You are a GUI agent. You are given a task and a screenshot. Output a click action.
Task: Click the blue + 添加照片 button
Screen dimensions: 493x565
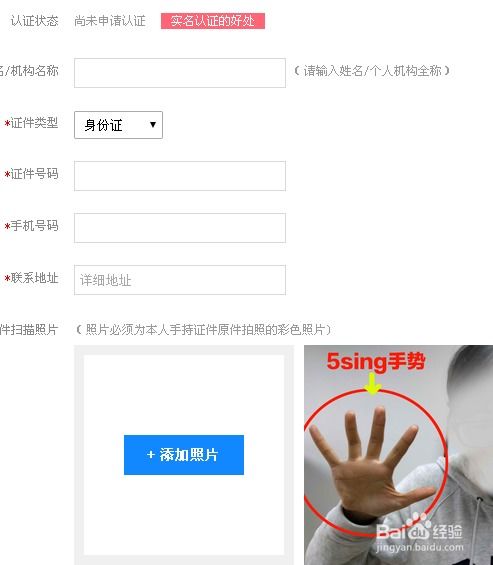click(184, 455)
